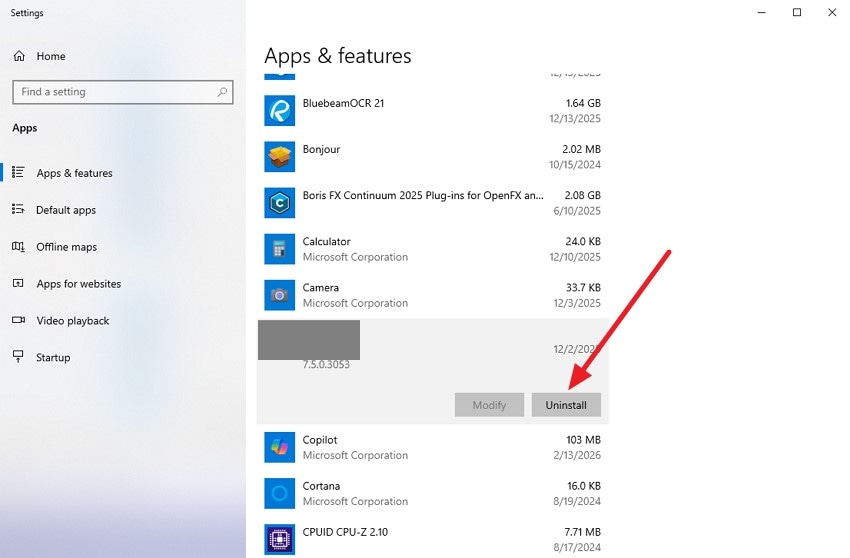Click the Default apps sidebar icon
This screenshot has height=558, width=850.
point(18,209)
